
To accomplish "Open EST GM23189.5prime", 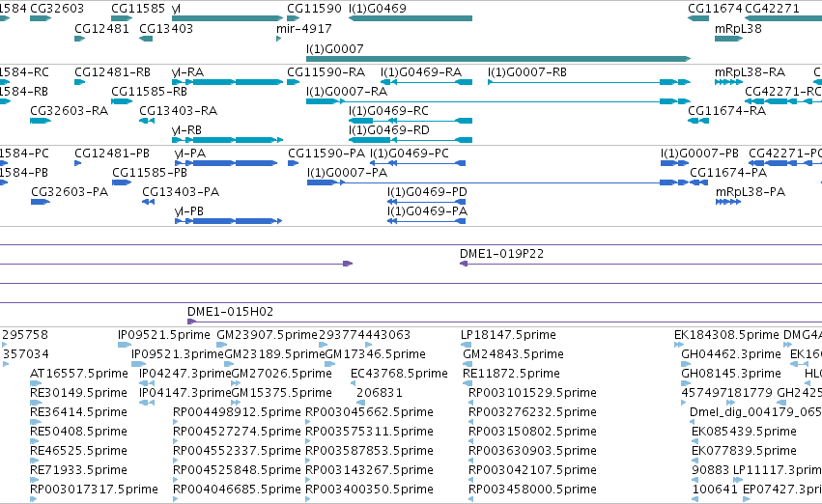I will [274, 354].
